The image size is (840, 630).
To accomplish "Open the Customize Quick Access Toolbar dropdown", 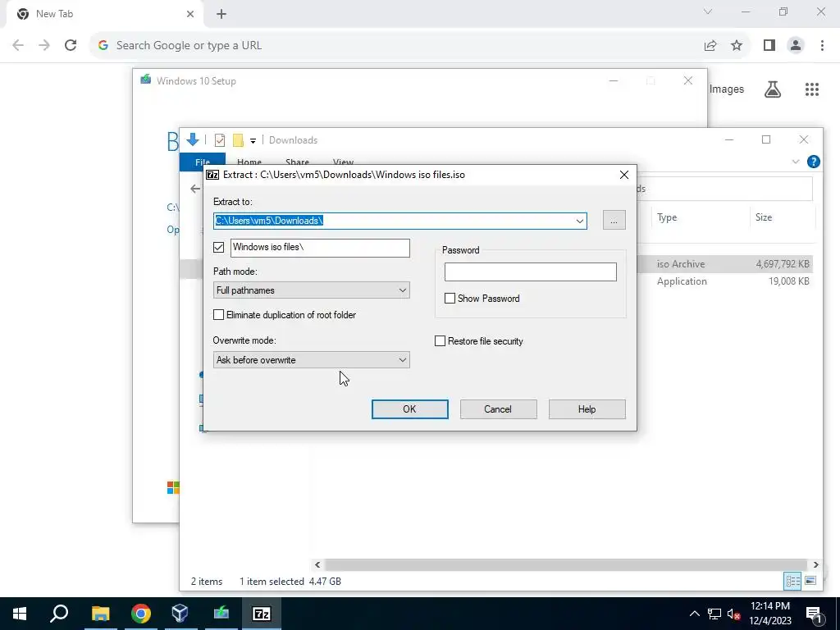I will (253, 140).
